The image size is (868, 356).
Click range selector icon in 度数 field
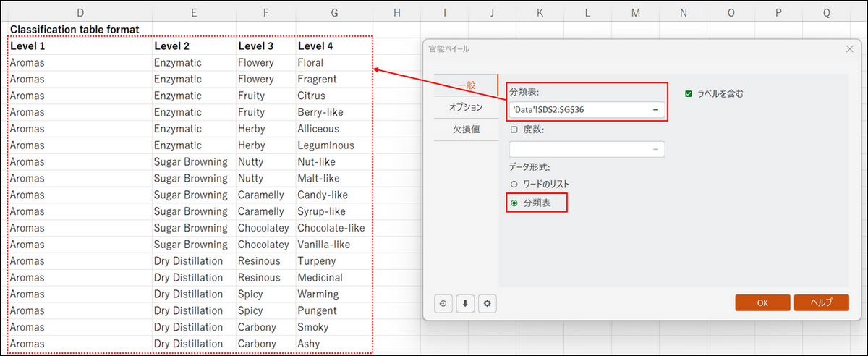point(655,149)
